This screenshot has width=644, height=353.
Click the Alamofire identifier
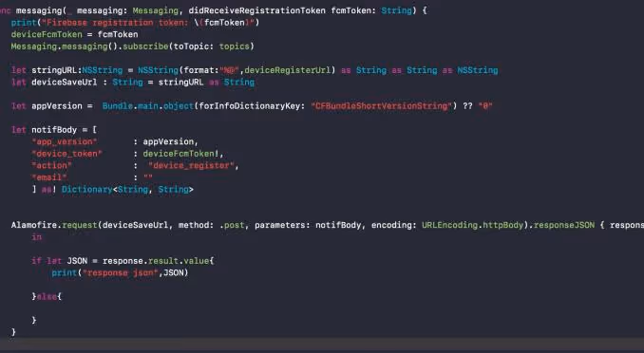(34, 225)
